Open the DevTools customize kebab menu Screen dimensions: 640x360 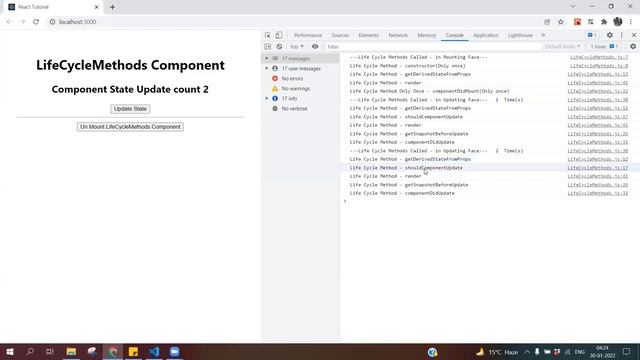[x=622, y=35]
